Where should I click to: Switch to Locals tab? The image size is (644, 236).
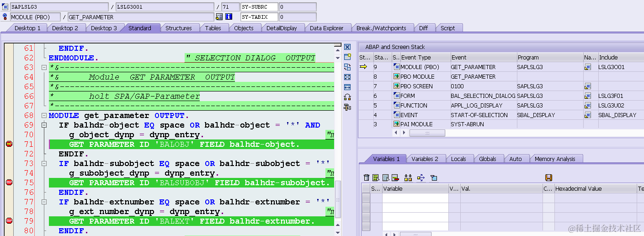(458, 159)
